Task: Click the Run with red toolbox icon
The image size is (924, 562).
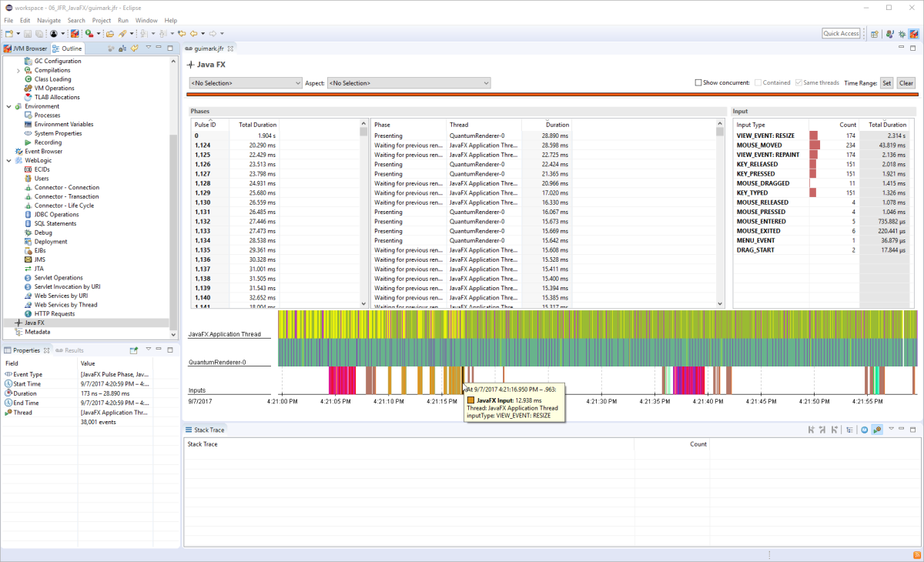Action: pos(89,34)
